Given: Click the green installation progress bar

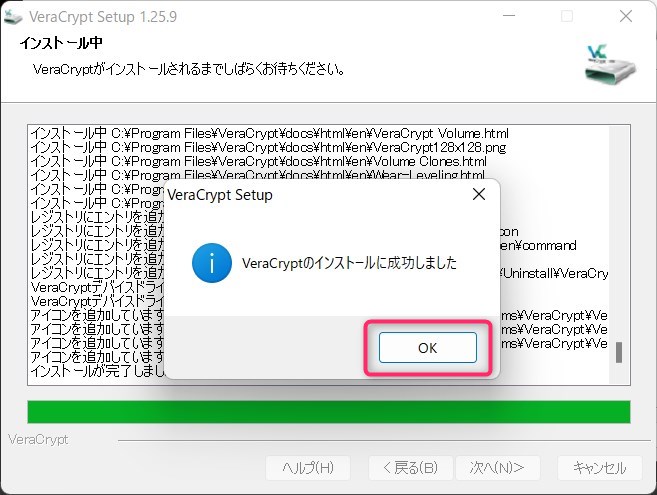Looking at the screenshot, I should click(328, 412).
